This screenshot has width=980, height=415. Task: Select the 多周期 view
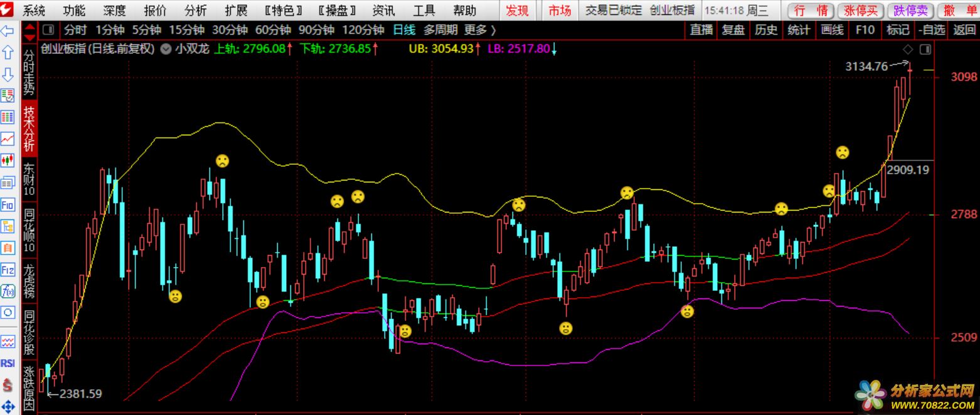pos(441,30)
